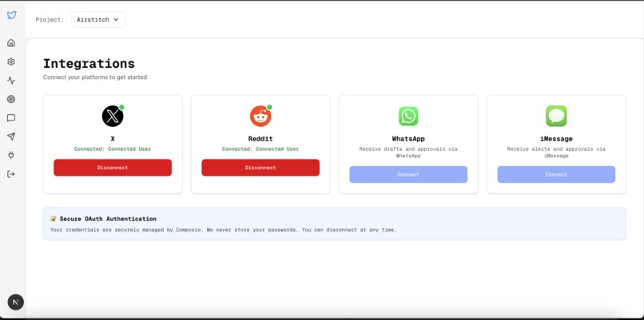Click the Integrations heading
This screenshot has width=644, height=320.
point(89,64)
